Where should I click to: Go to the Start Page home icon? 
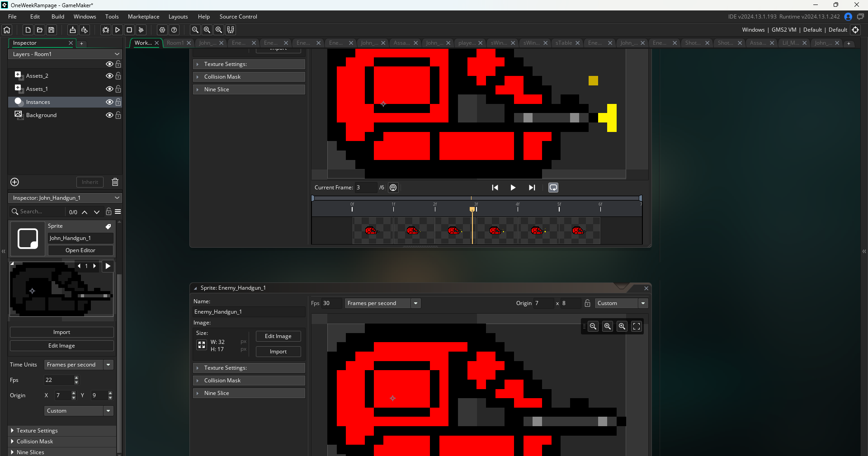(x=7, y=30)
